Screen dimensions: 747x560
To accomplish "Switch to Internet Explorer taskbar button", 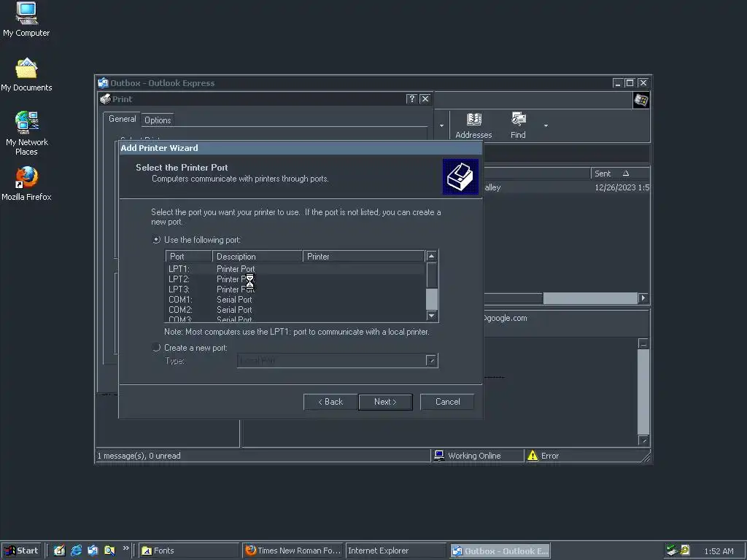I will [x=395, y=551].
